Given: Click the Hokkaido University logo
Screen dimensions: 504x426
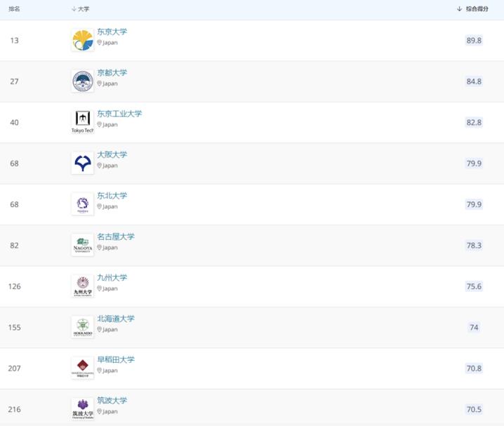Looking at the screenshot, I should coord(83,327).
